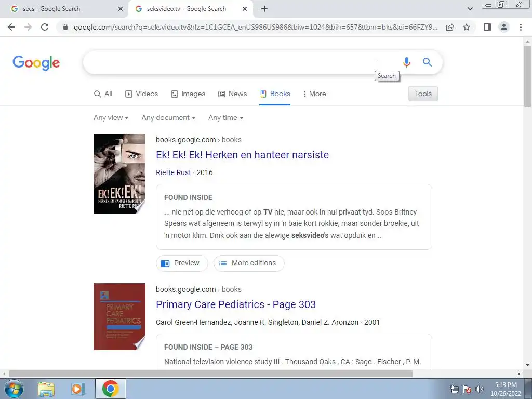Viewport: 532px width, 399px height.
Task: Open the 'Any time' filter dropdown
Action: (x=226, y=118)
